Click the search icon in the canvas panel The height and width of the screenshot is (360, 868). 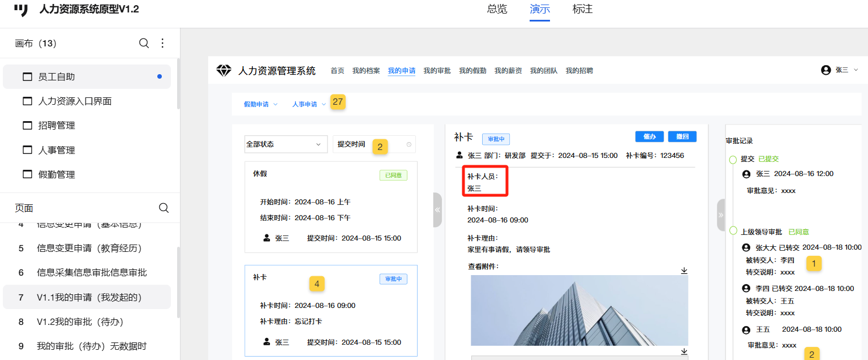tap(144, 44)
